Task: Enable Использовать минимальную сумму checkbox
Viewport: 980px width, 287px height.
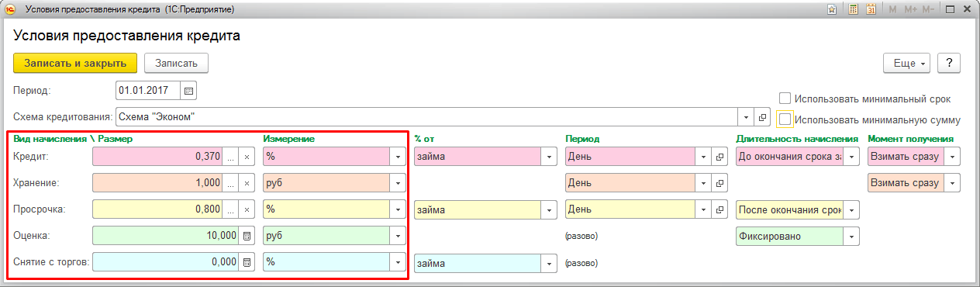Action: 785,119
